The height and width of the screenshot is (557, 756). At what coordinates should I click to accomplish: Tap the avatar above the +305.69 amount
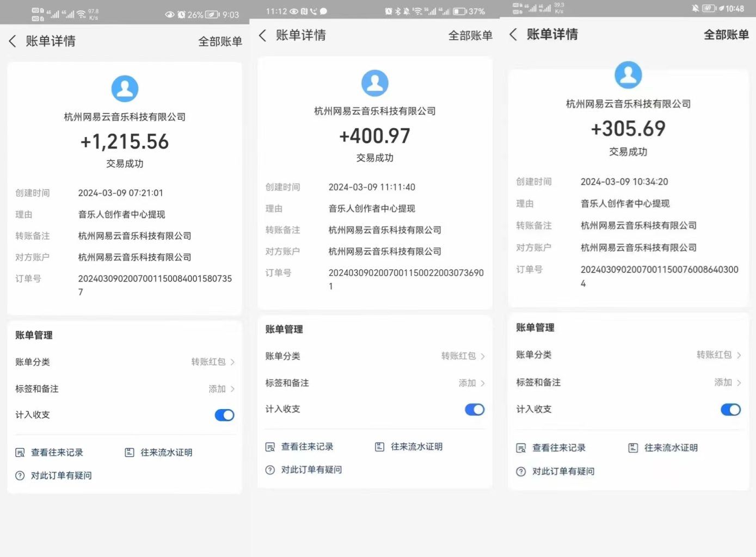(x=628, y=75)
